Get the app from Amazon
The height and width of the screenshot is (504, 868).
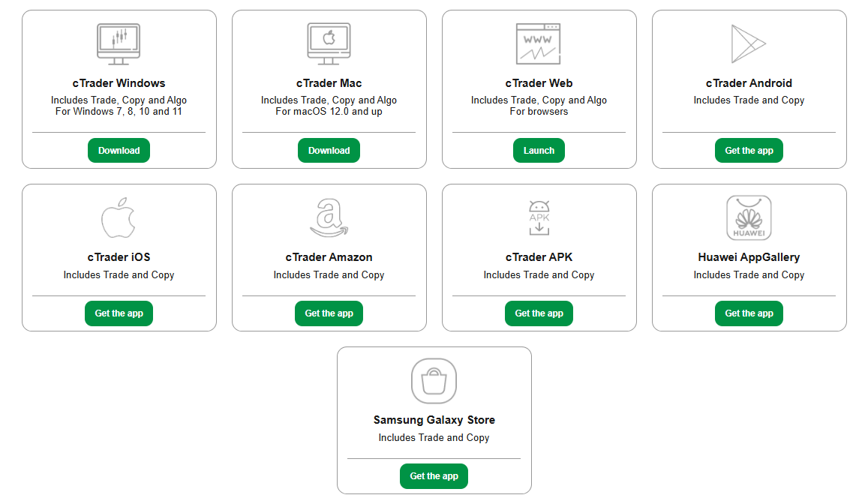click(x=329, y=313)
